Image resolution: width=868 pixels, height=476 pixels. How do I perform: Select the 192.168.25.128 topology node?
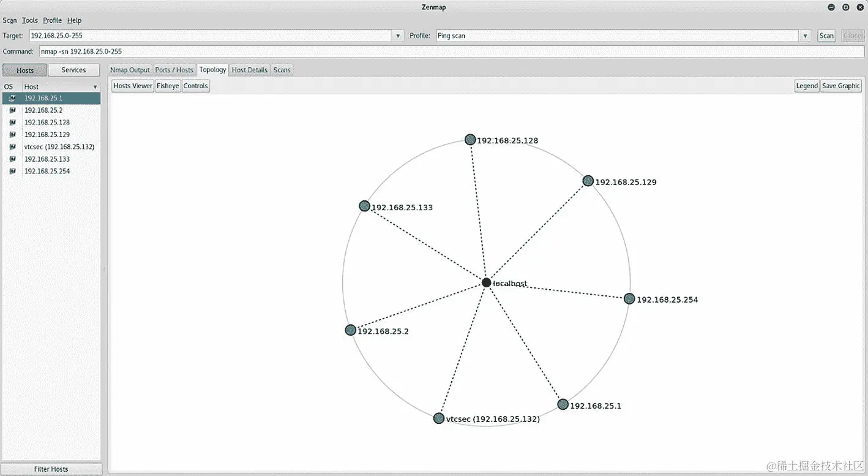470,140
